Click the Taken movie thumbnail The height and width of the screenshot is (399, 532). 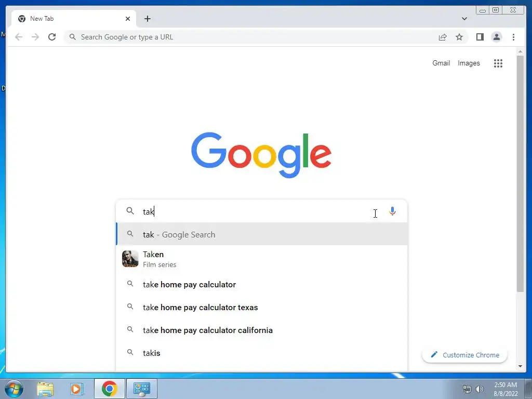point(130,259)
